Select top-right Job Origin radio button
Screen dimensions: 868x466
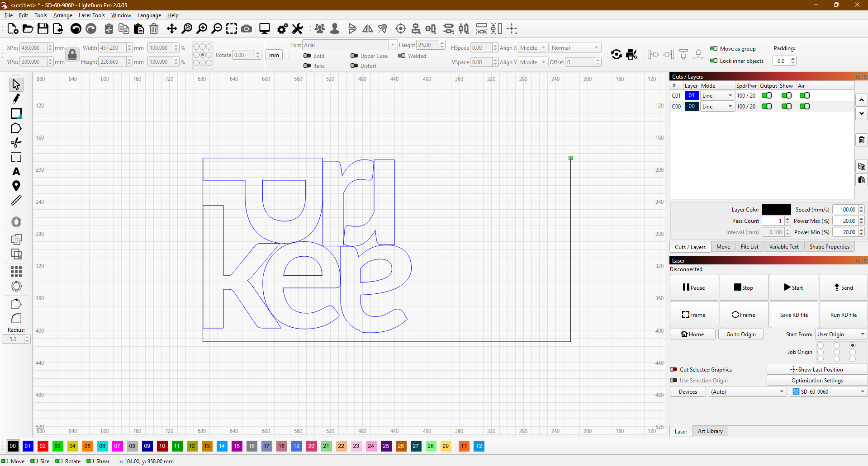point(853,345)
